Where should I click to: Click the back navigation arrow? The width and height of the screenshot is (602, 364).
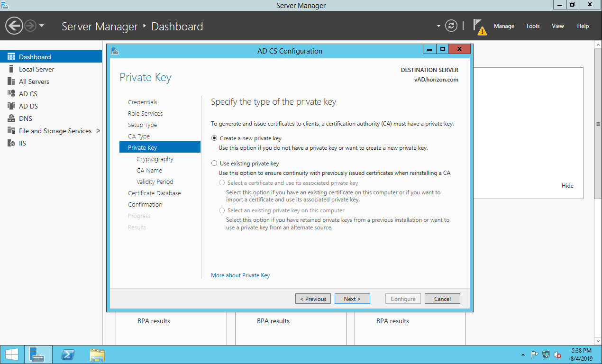(14, 26)
